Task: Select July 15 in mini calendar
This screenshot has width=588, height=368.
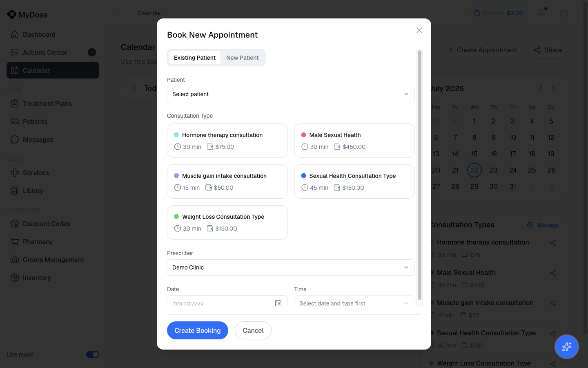Action: [474, 154]
